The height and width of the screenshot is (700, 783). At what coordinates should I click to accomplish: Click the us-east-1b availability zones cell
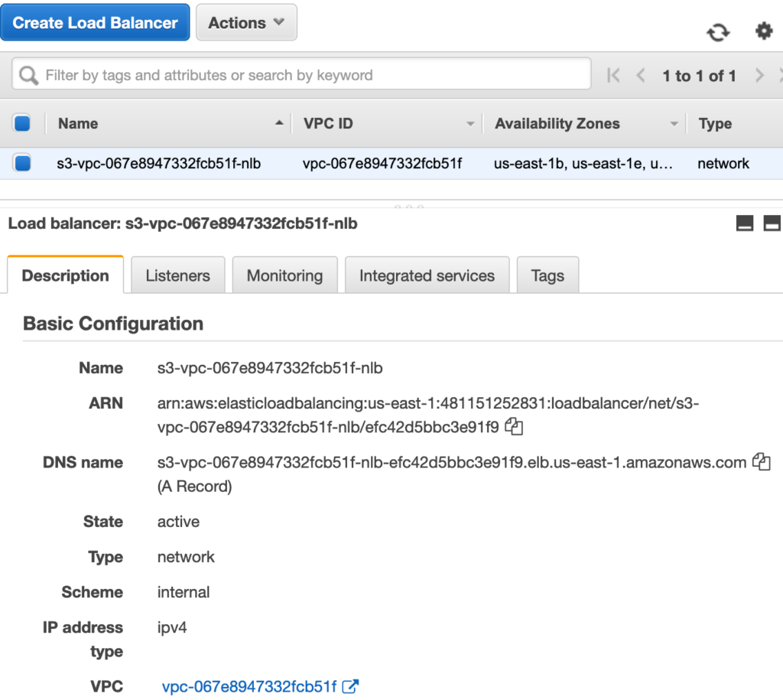(x=583, y=164)
